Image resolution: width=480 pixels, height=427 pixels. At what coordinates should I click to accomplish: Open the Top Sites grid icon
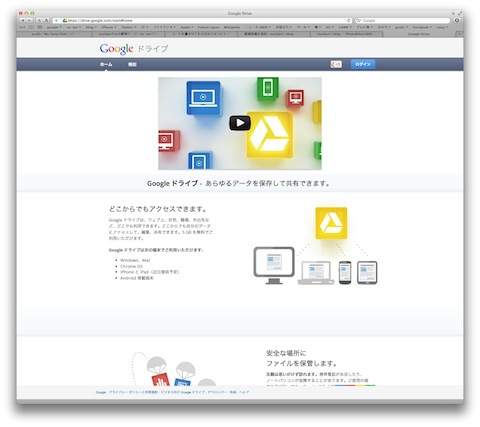40,27
